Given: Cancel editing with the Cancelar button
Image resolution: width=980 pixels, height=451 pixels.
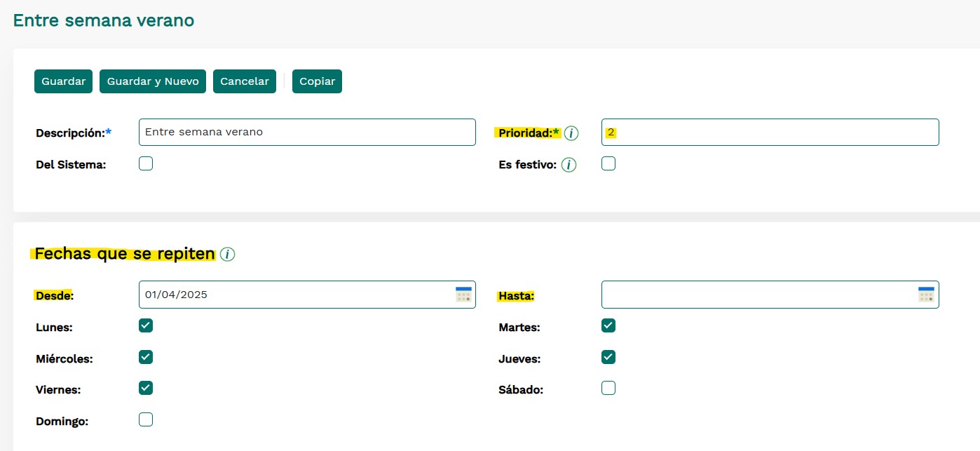Looking at the screenshot, I should pos(245,81).
